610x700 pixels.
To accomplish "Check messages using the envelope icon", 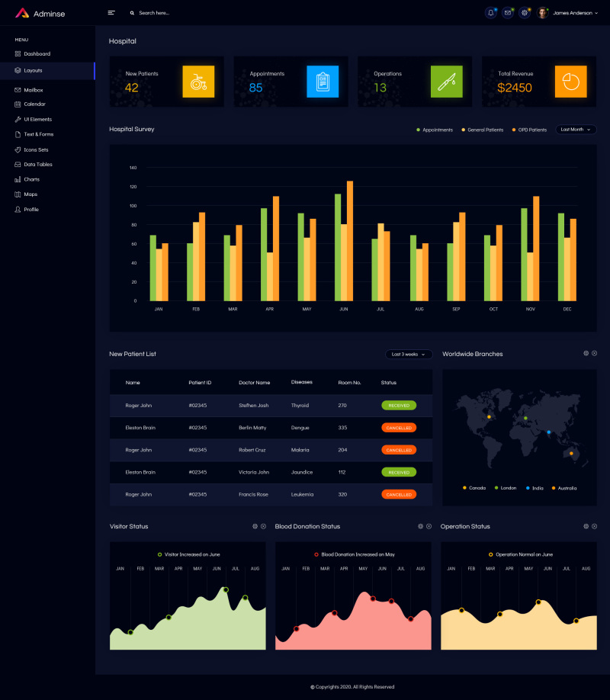I will coord(507,12).
